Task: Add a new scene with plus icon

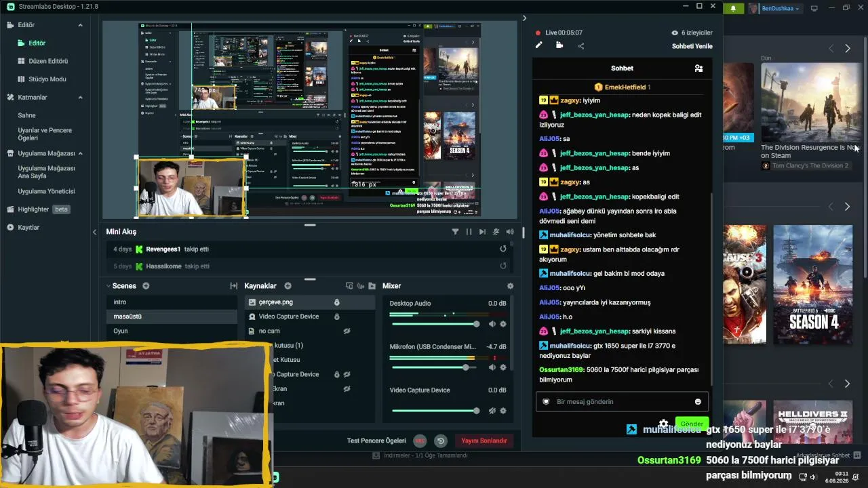Action: 146,286
